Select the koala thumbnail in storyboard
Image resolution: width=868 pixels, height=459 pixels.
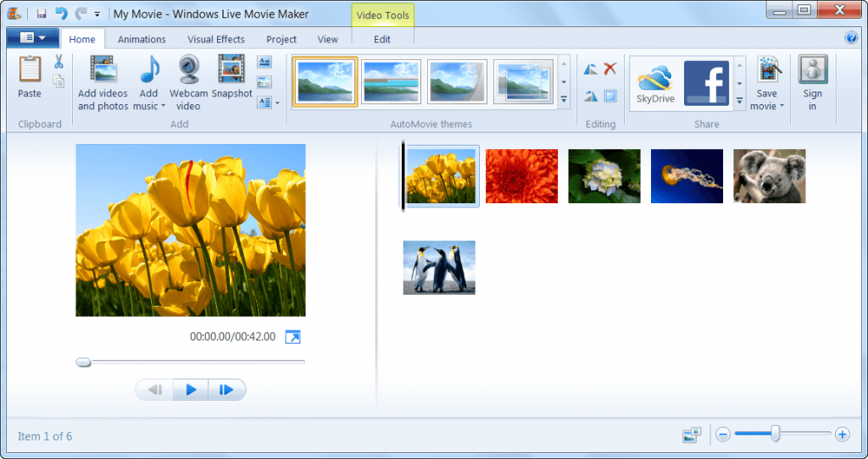tap(769, 176)
